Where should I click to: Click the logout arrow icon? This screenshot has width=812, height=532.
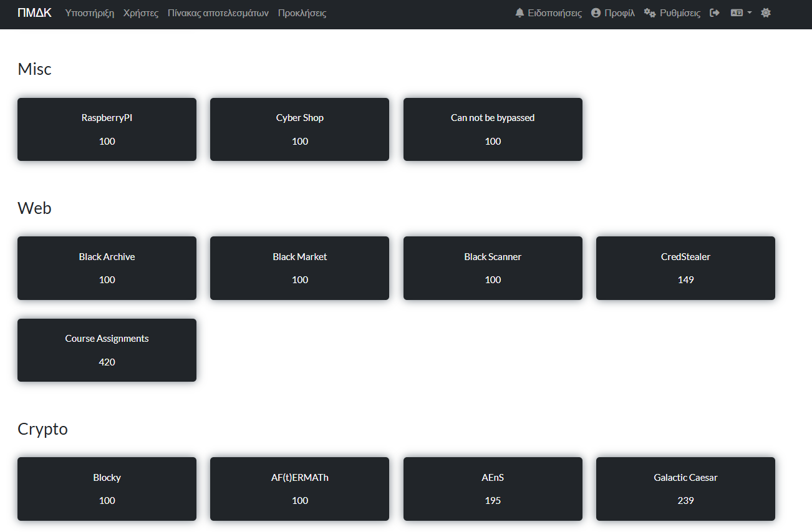(715, 13)
